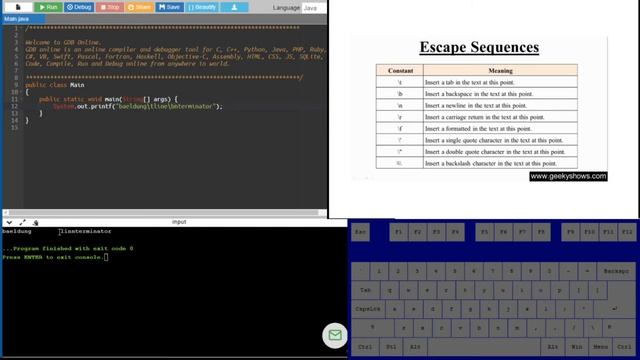Screen dimensions: 640x360
Task: Click the Enter arrow key on on-screen keyboard
Action: (x=615, y=309)
